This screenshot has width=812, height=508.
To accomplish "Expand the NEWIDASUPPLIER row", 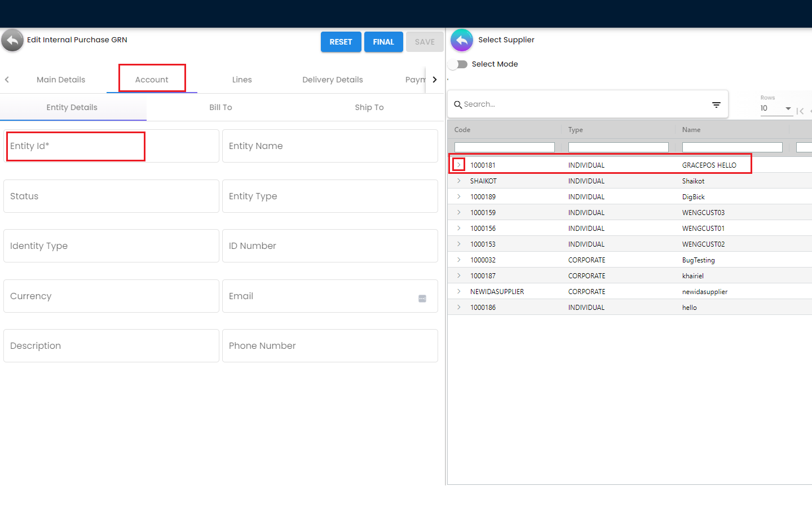I will (x=459, y=292).
